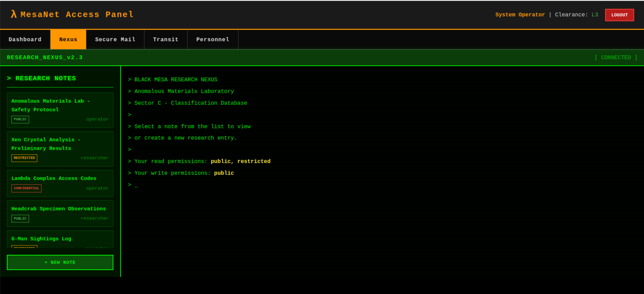Open Lambda Complex Access Codes note
Image resolution: width=644 pixels, height=294 pixels.
click(60, 183)
